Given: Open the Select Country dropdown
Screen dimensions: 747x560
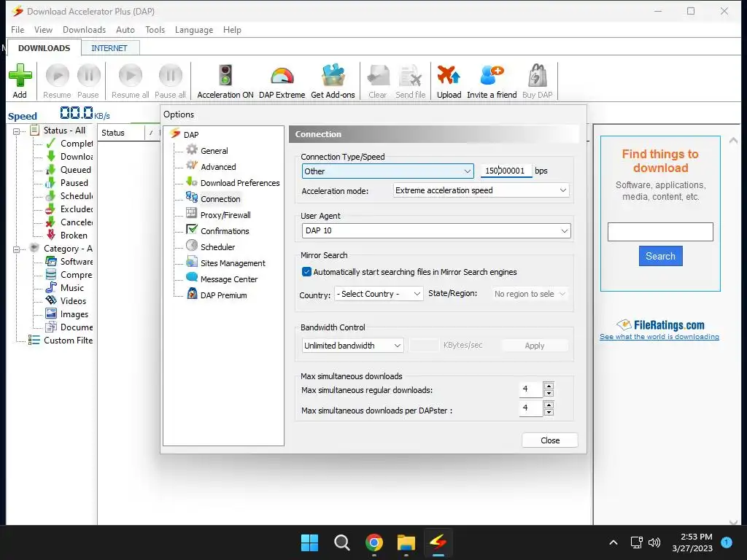Looking at the screenshot, I should [379, 294].
